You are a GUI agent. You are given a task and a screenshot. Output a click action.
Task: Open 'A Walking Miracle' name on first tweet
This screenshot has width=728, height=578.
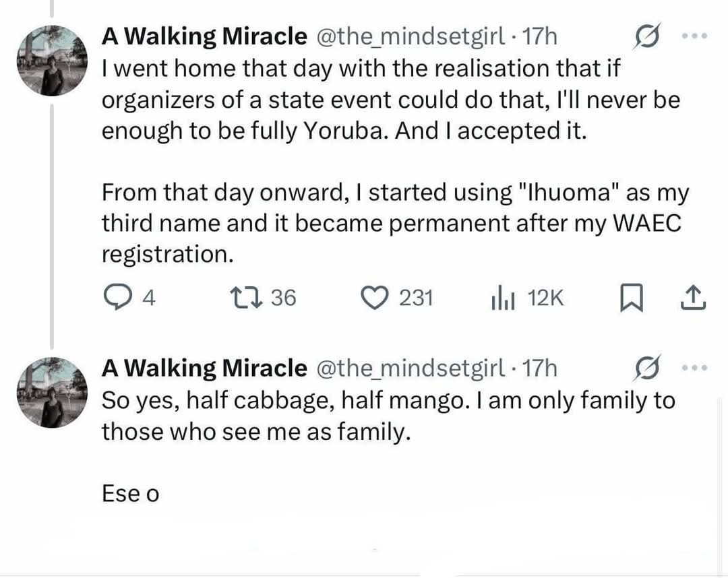coord(204,37)
